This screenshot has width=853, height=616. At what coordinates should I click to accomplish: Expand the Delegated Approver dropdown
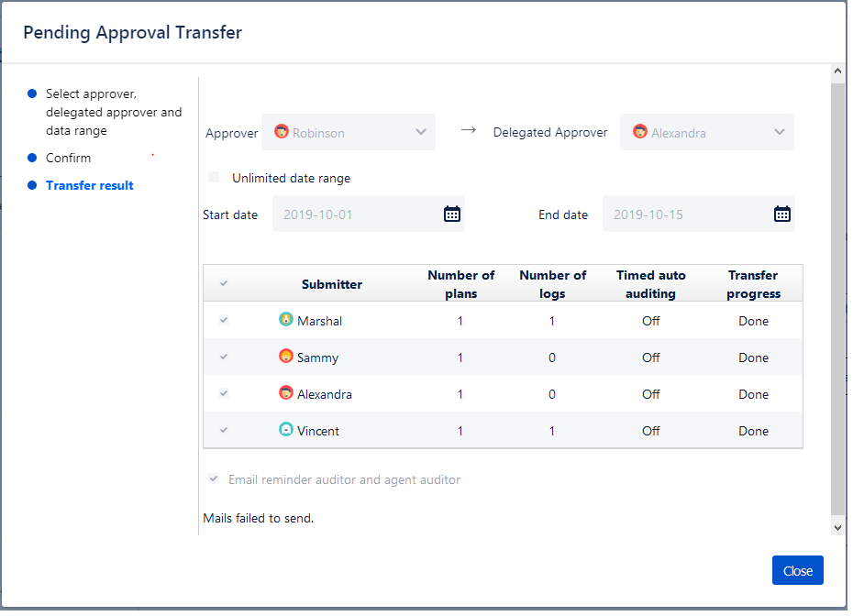[x=780, y=132]
